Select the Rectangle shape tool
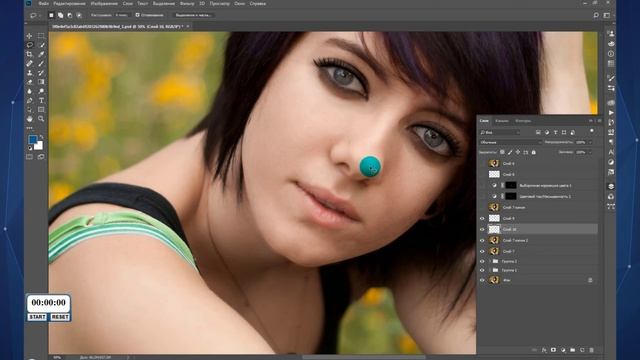Viewport: 640px width, 360px height. pyautogui.click(x=41, y=110)
